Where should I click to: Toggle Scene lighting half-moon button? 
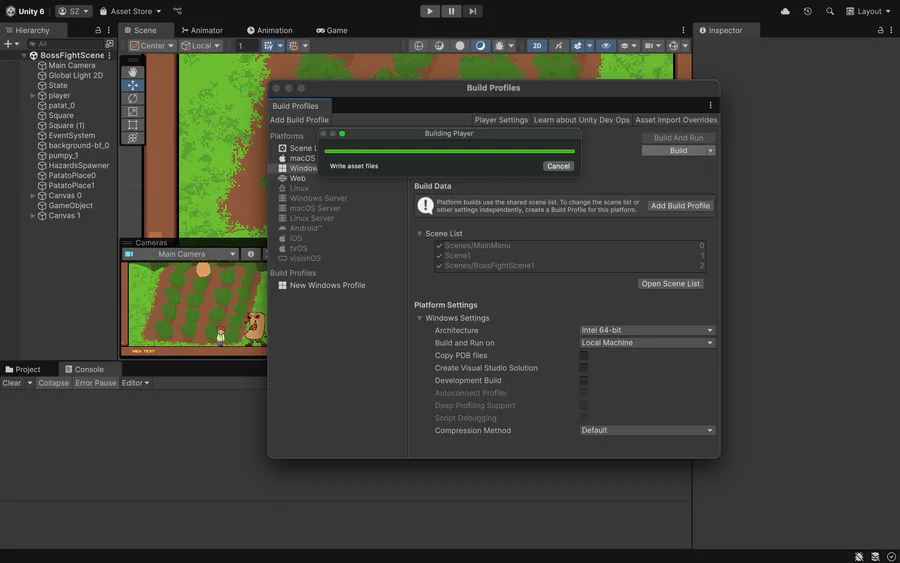point(480,45)
